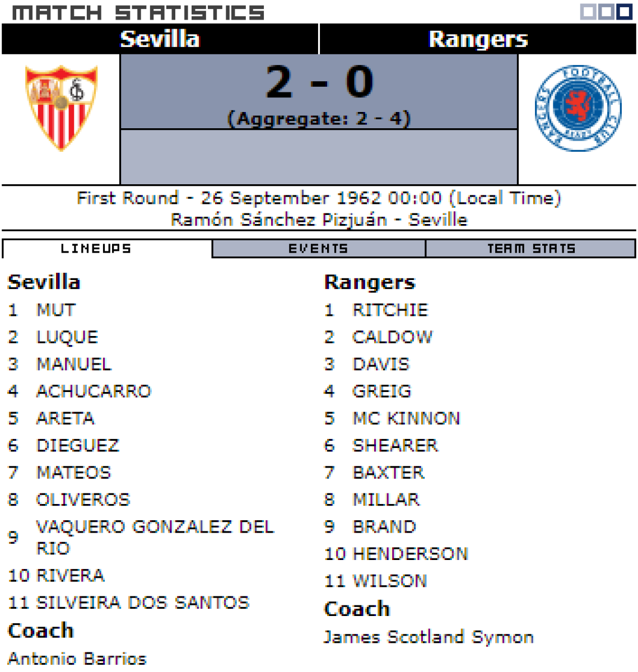Click Rangers player Henderson
Viewport: 638px width, 672px height.
pos(410,554)
